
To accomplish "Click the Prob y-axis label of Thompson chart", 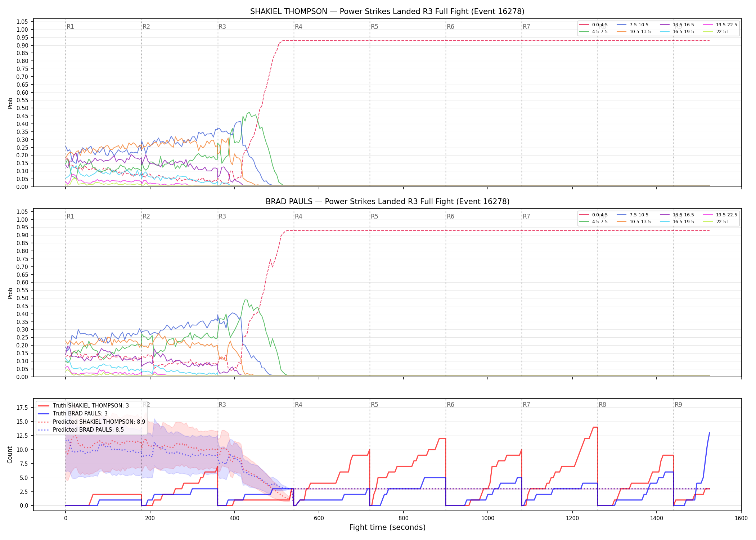I will coord(10,103).
